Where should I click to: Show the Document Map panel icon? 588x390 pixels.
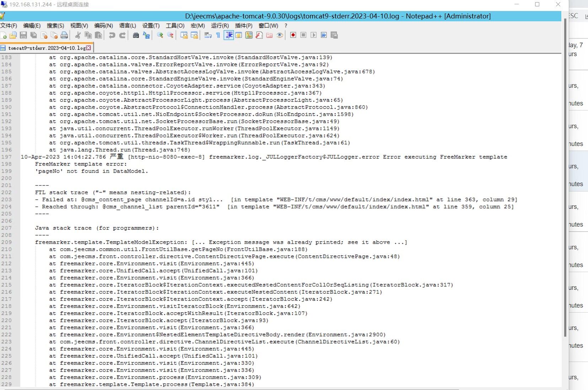pyautogui.click(x=249, y=35)
